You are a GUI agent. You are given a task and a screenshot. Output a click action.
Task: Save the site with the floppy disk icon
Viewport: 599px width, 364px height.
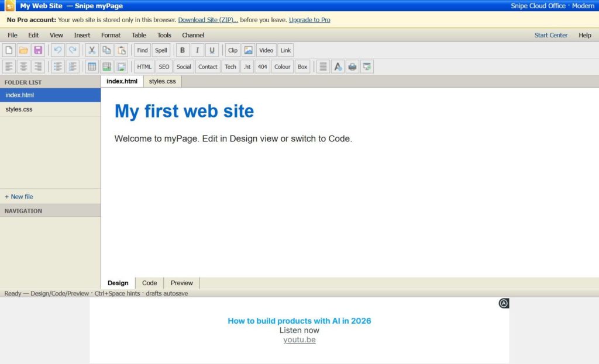pos(38,50)
